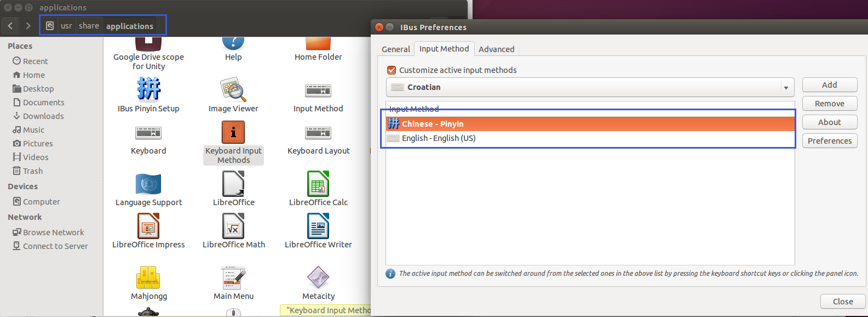Click usr segment in path bar
This screenshot has height=317, width=868.
(66, 26)
